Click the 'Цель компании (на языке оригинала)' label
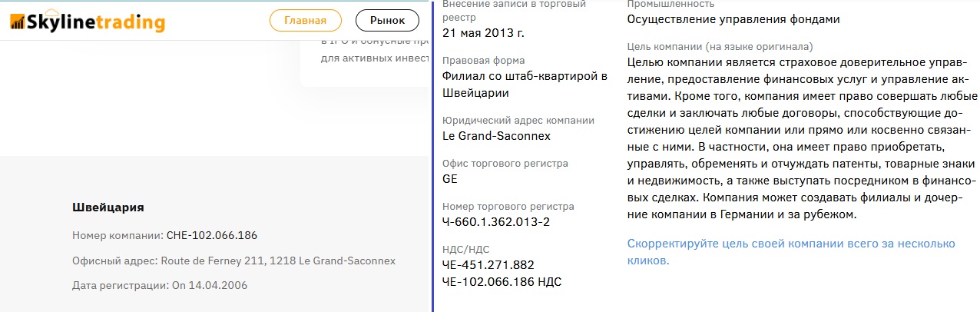The height and width of the screenshot is (312, 980). tap(720, 47)
